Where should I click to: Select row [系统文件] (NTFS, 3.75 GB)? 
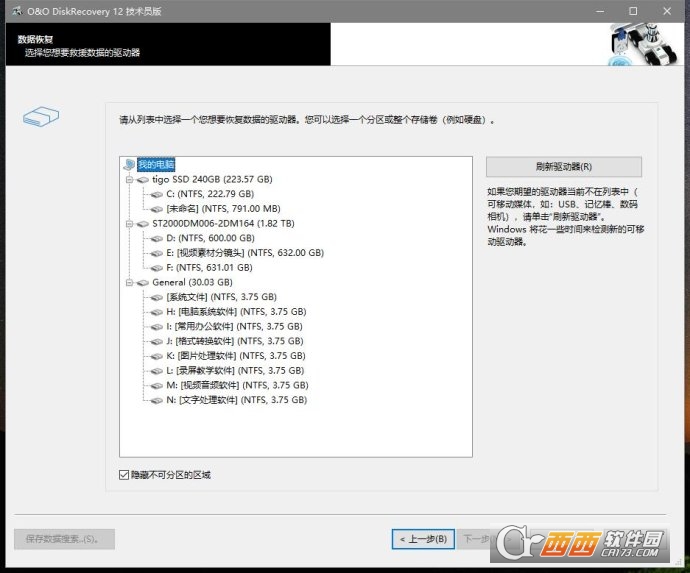coord(221,297)
